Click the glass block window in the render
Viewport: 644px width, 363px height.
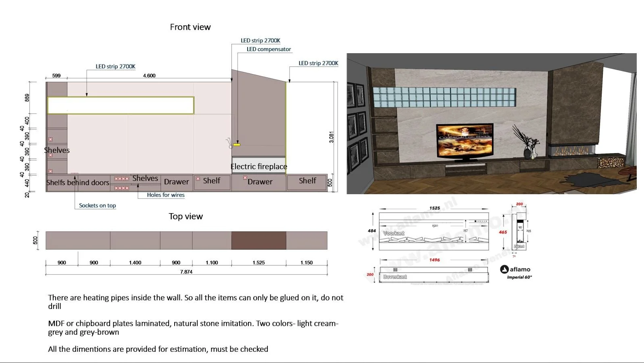pyautogui.click(x=444, y=97)
